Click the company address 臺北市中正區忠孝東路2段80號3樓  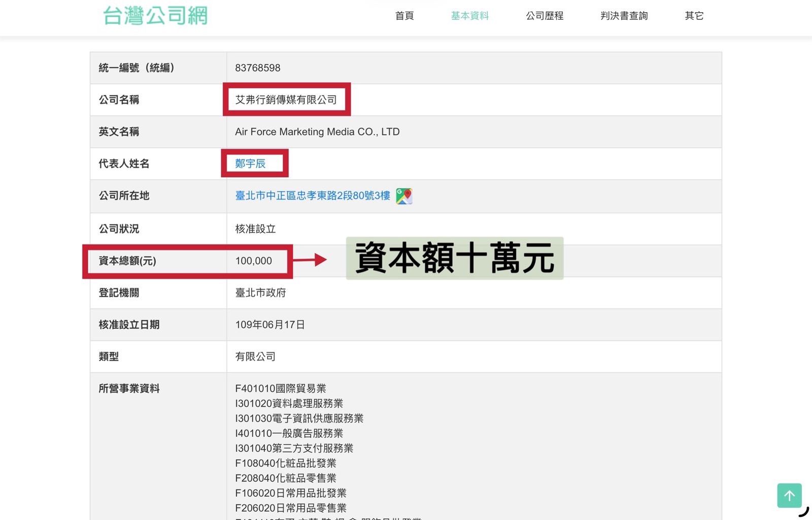[x=313, y=196]
